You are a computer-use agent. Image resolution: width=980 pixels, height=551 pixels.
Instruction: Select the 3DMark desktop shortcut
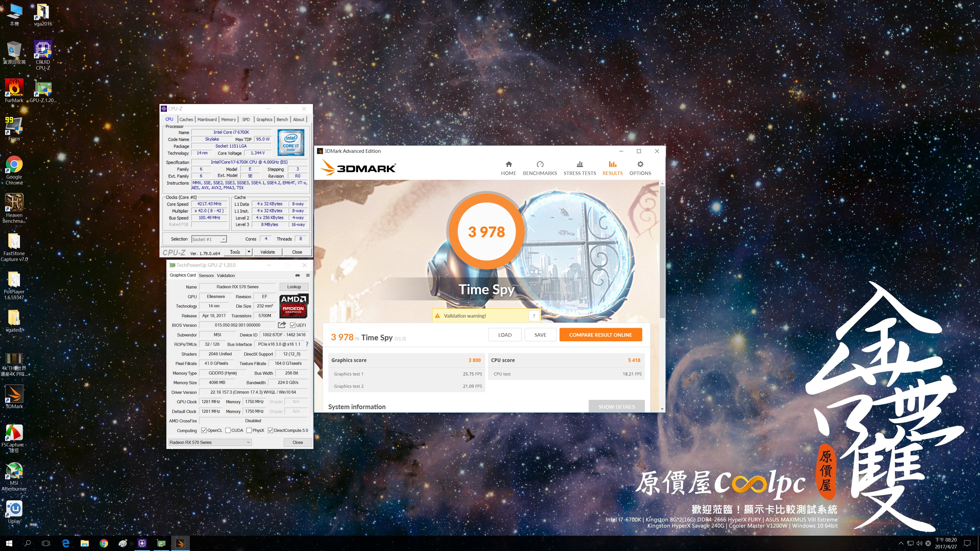pyautogui.click(x=14, y=397)
